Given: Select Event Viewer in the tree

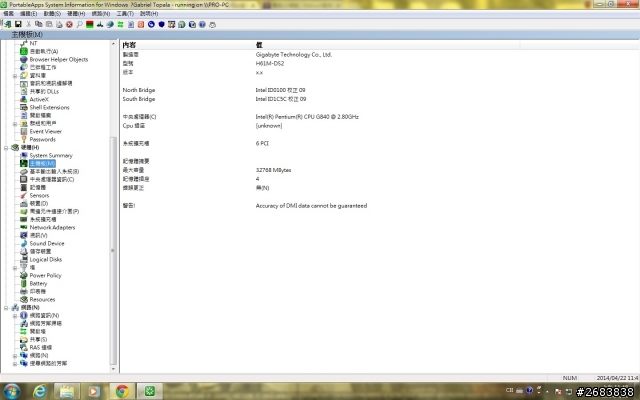Looking at the screenshot, I should pos(46,131).
